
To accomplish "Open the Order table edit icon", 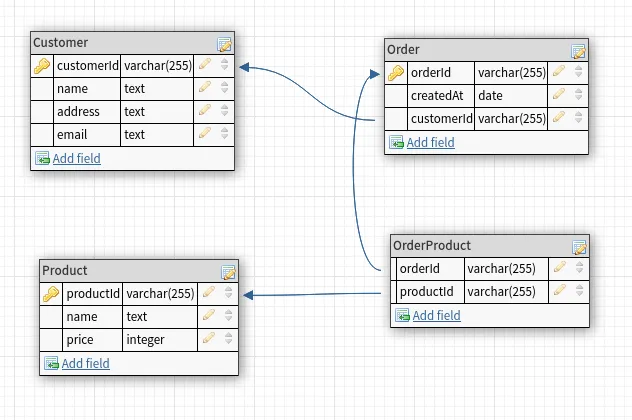I will pos(578,51).
